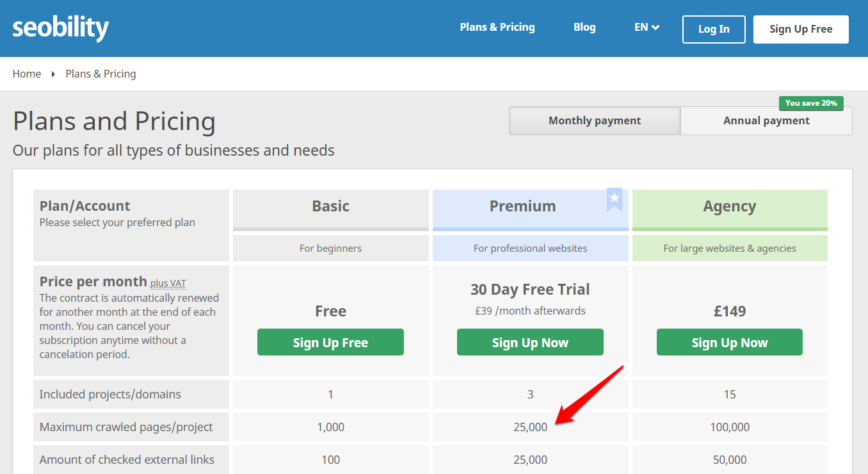Click the Price per month label

point(93,282)
